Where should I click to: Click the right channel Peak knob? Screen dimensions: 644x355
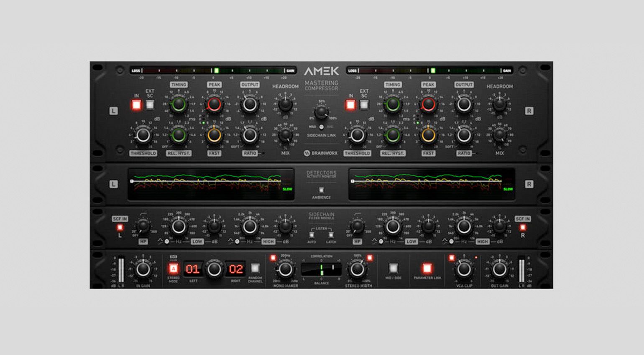[x=428, y=104]
